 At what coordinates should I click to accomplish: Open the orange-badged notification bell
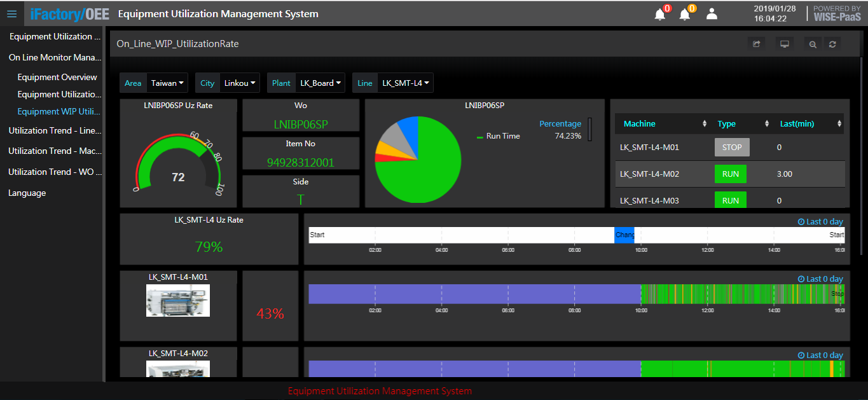(x=685, y=13)
